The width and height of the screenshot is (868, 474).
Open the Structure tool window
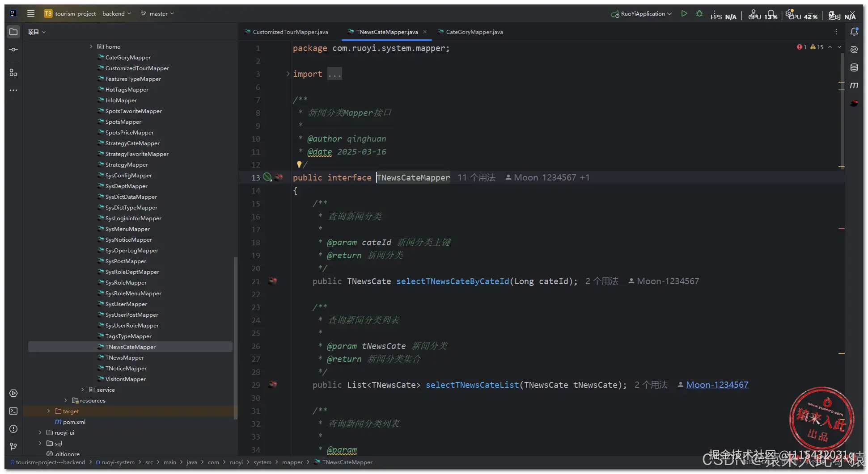(13, 72)
